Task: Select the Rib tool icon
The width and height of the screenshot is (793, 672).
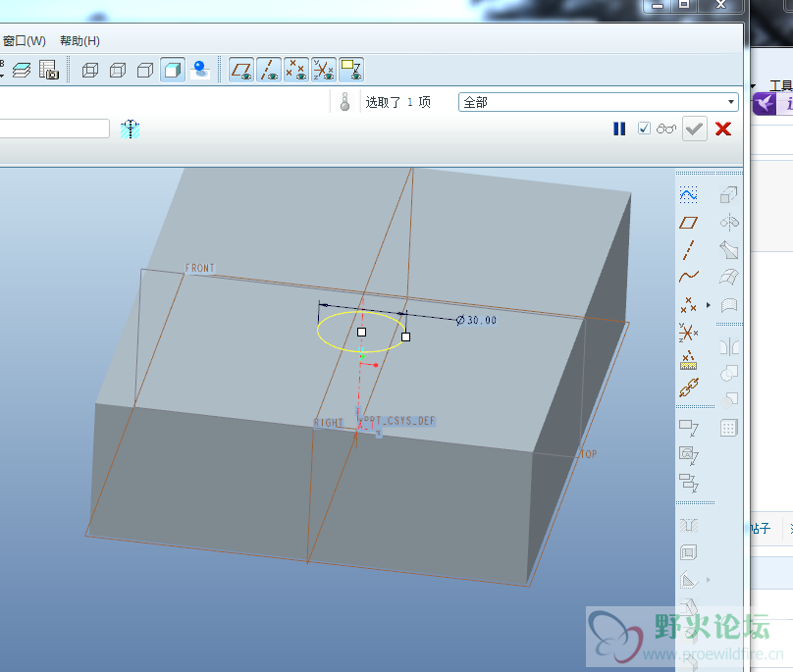Action: pos(688,580)
